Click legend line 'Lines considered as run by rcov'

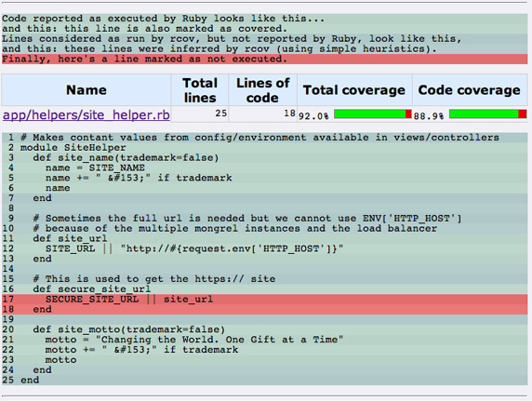265,39
